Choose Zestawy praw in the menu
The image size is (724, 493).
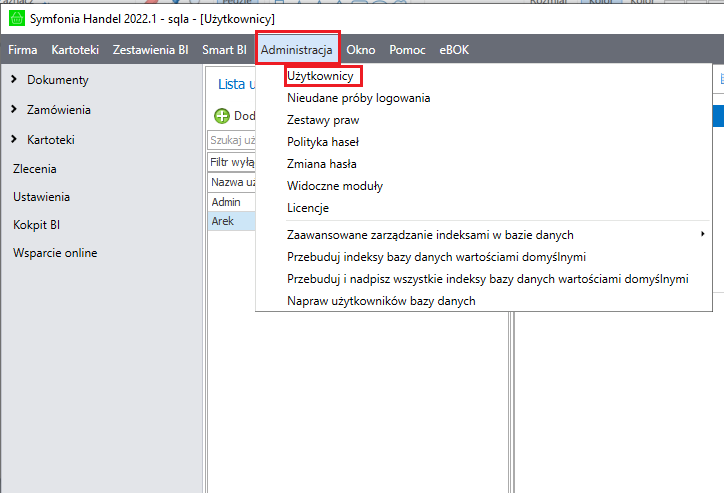click(322, 120)
